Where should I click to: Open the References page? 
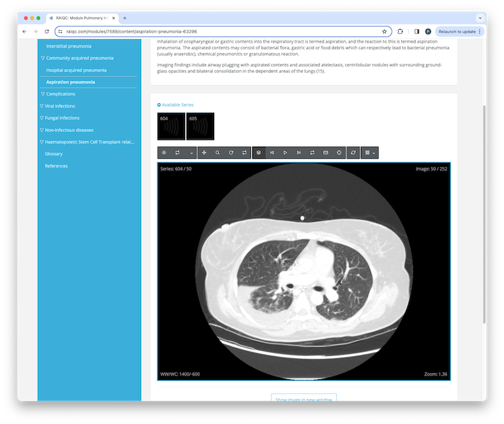coord(56,166)
